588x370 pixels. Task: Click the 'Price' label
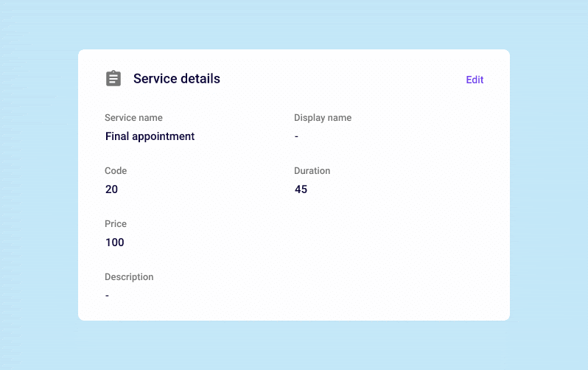pos(116,224)
